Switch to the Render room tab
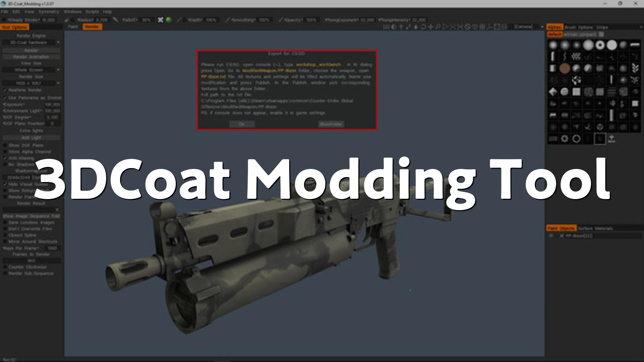Image resolution: width=644 pixels, height=362 pixels. pyautogui.click(x=92, y=27)
